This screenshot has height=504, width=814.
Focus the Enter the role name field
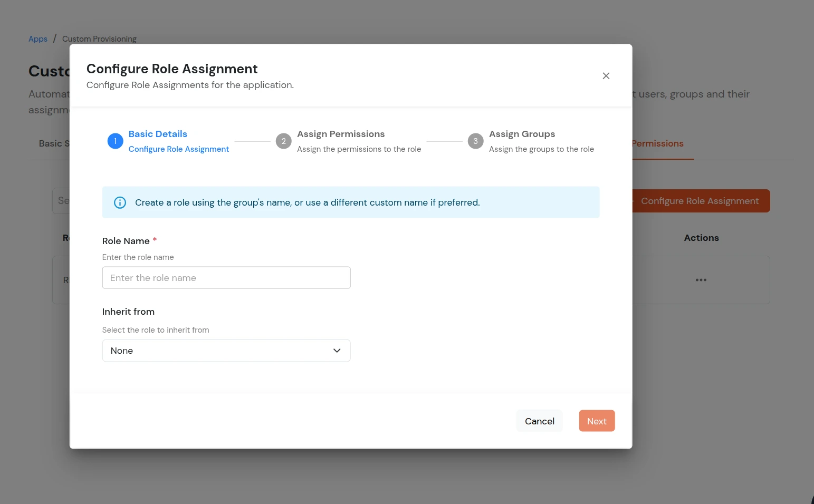(226, 277)
